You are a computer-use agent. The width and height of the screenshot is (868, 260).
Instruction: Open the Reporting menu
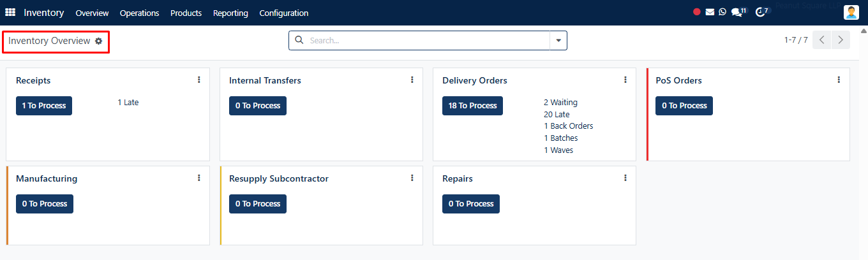click(230, 13)
